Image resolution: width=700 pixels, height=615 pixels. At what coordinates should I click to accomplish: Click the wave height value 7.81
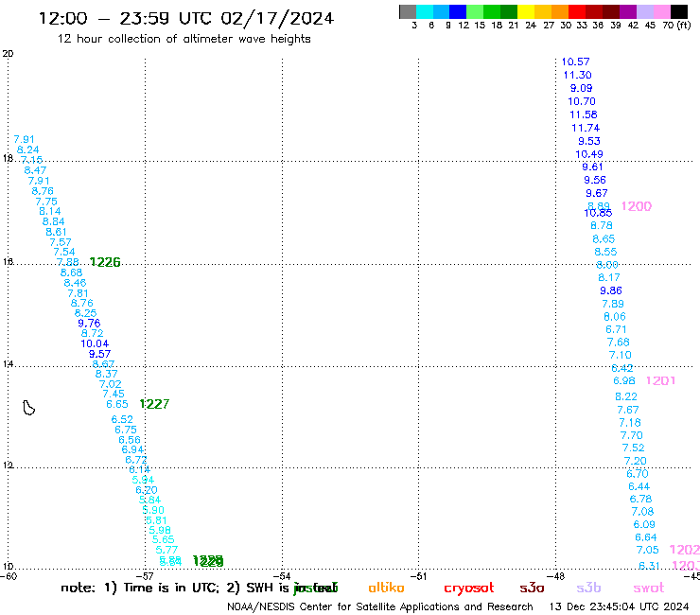(78, 293)
